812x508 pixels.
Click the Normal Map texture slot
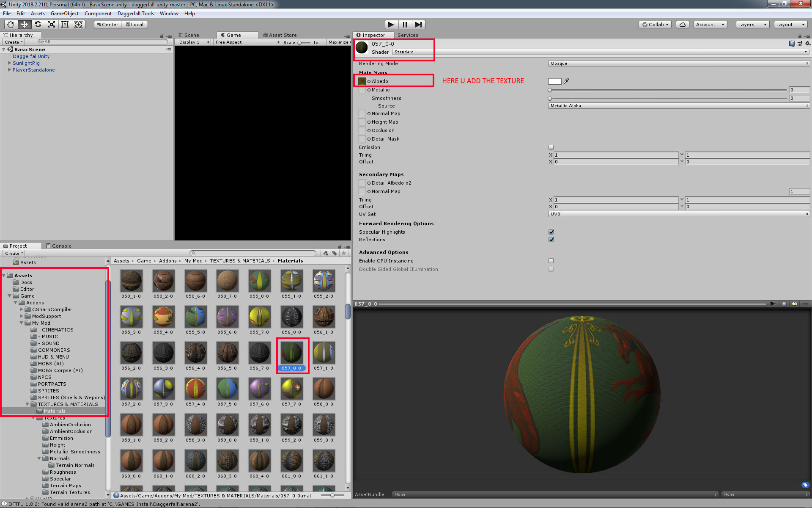coord(362,113)
